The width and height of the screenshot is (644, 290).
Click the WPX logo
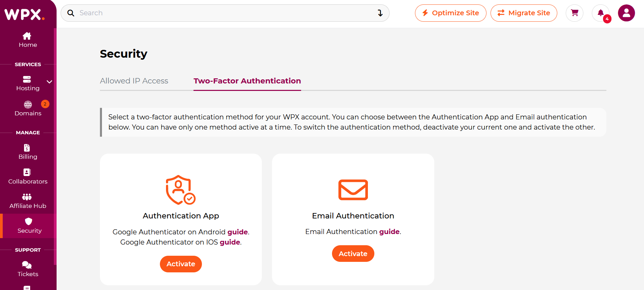[24, 14]
